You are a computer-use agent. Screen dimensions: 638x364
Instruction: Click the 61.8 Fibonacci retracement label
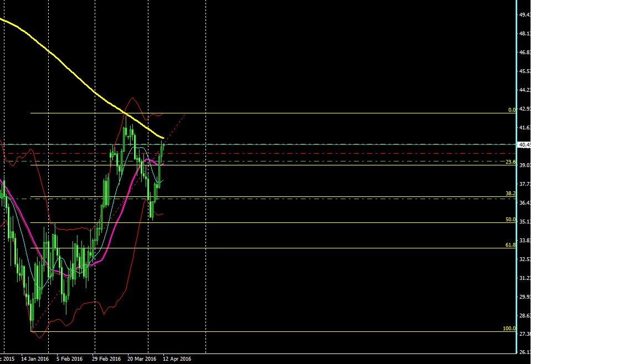tap(510, 245)
